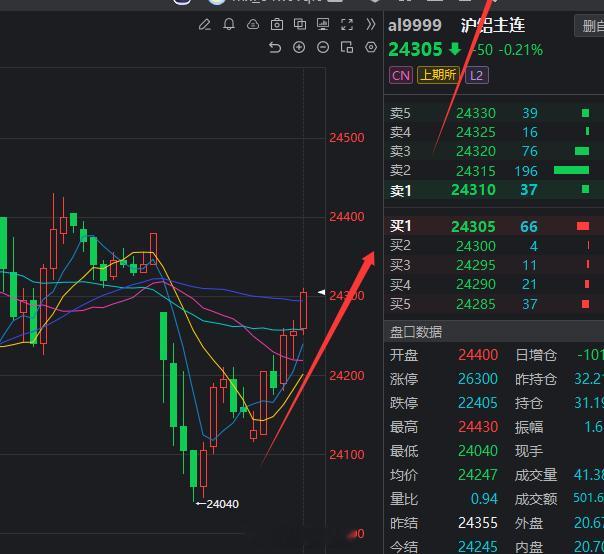Click the overlapping windows compare icon
This screenshot has height=554, width=604.
(300, 24)
